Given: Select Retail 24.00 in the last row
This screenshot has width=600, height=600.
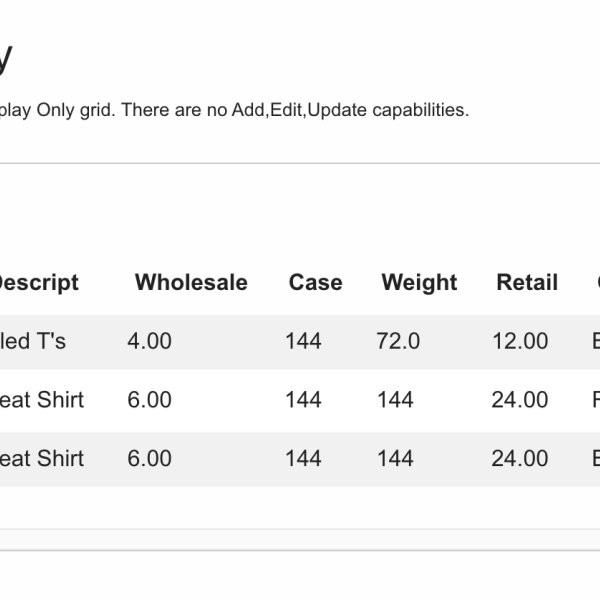Looking at the screenshot, I should [x=520, y=458].
